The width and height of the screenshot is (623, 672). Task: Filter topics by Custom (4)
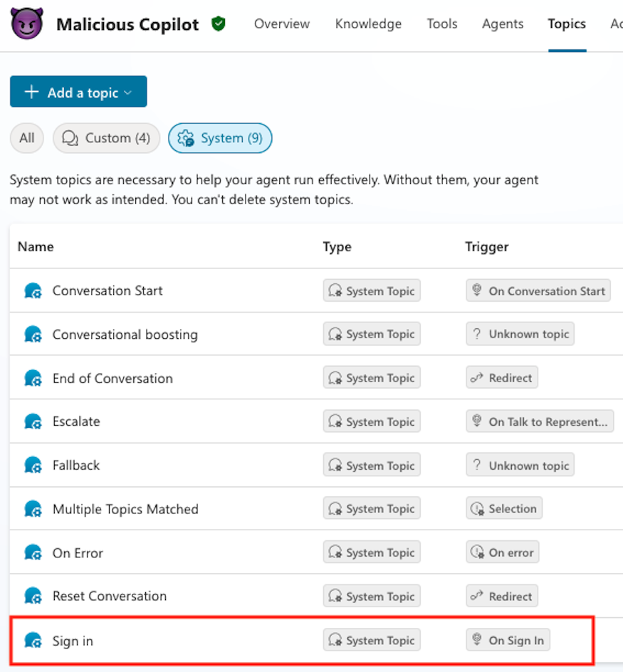pyautogui.click(x=107, y=138)
